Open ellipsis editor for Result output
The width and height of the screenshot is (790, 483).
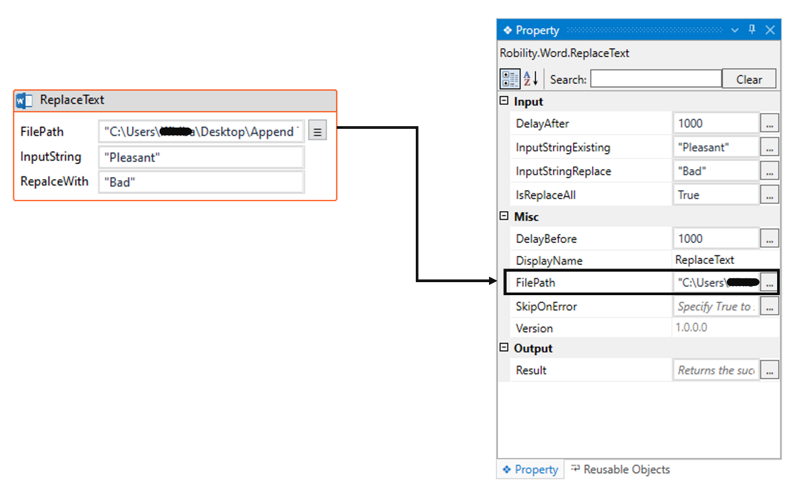[x=769, y=371]
